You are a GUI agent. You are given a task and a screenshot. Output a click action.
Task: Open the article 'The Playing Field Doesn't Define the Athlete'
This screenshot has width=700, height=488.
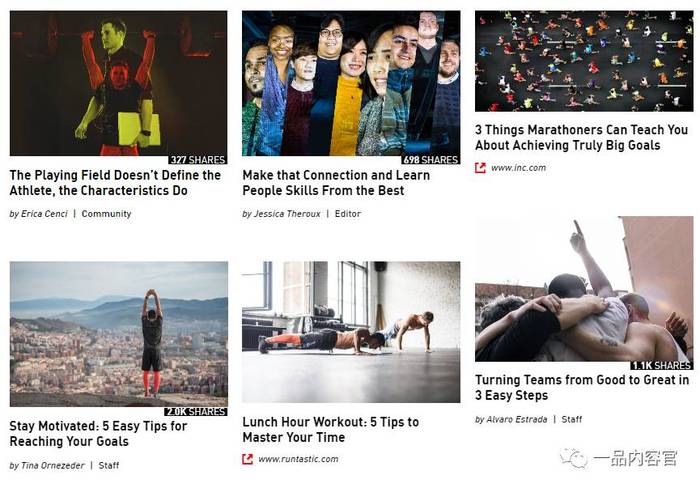coord(115,183)
